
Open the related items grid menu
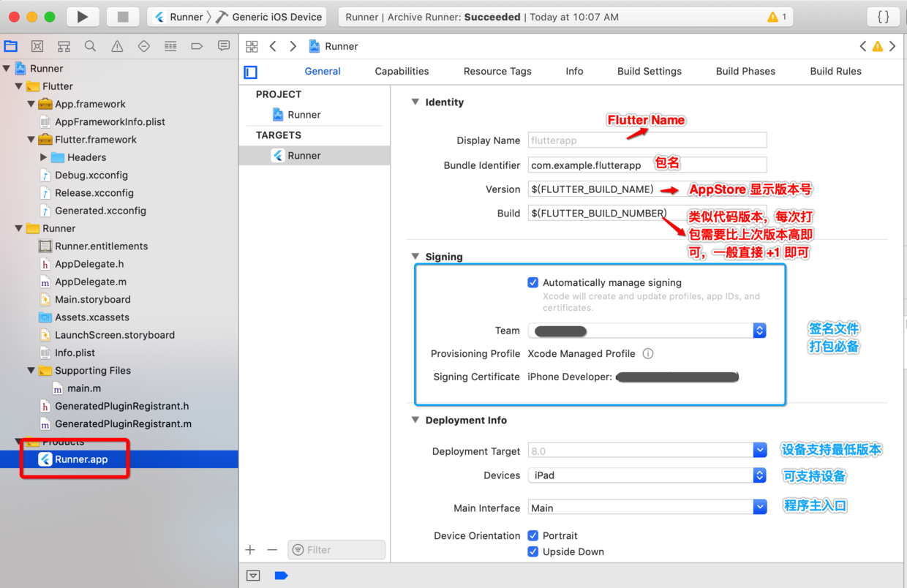pos(252,46)
